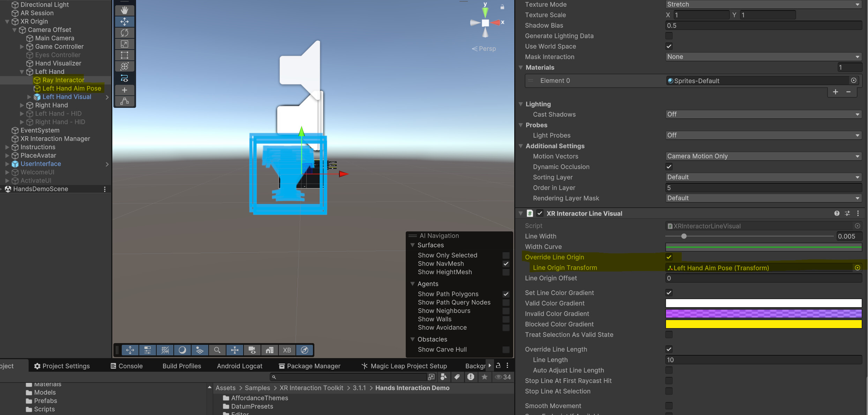Toggle Show NavMesh in AI Navigation
Screen dimensions: 868x415
[x=506, y=264]
